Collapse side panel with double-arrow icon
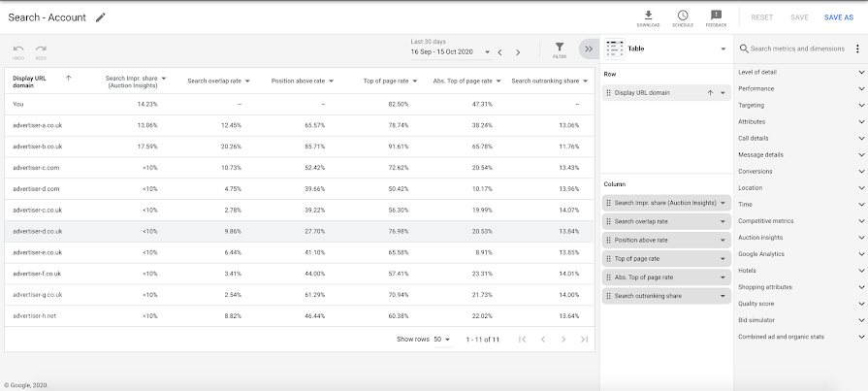This screenshot has width=868, height=391. click(587, 49)
